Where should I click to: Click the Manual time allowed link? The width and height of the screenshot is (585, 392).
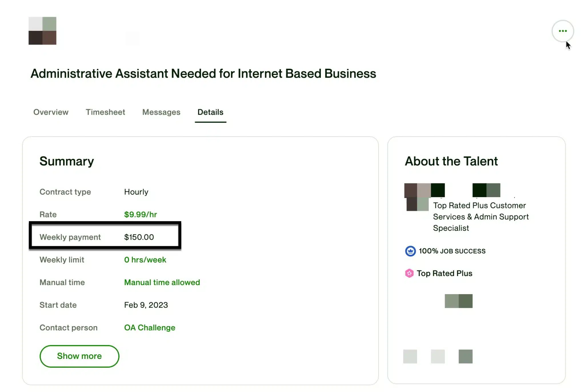(162, 282)
